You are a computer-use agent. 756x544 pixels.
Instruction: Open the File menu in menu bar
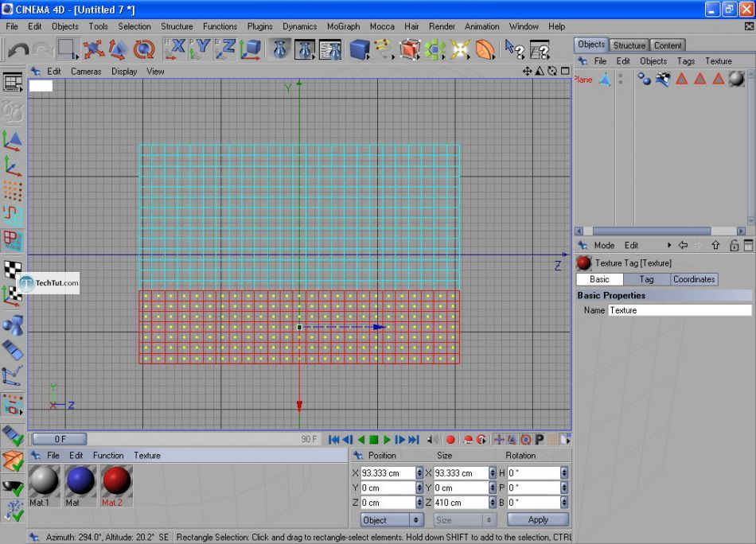click(12, 26)
